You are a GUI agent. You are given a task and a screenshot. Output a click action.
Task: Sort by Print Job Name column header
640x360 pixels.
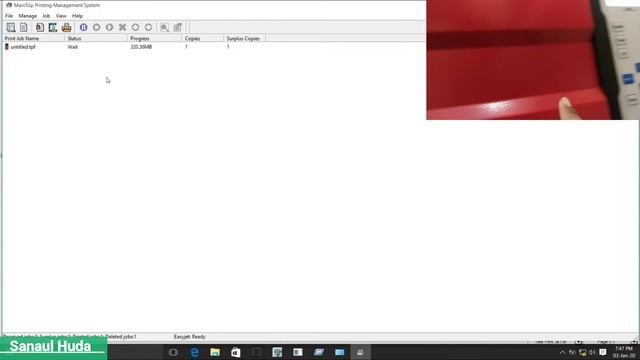click(x=33, y=38)
